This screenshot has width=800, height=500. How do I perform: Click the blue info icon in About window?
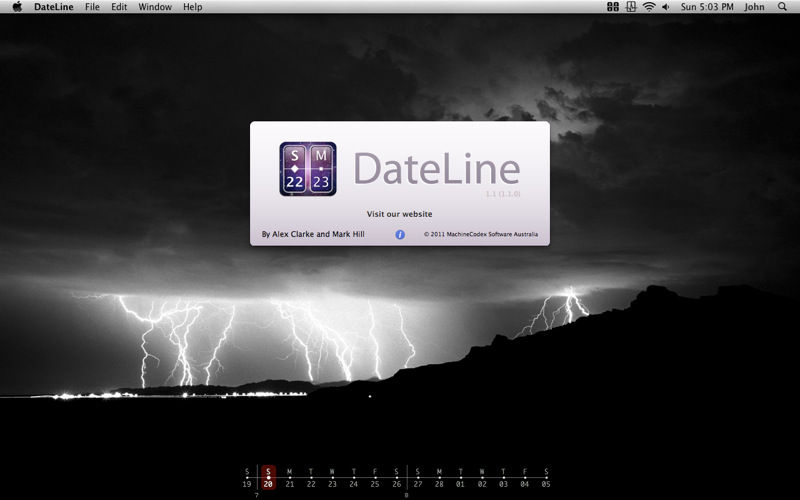(400, 235)
